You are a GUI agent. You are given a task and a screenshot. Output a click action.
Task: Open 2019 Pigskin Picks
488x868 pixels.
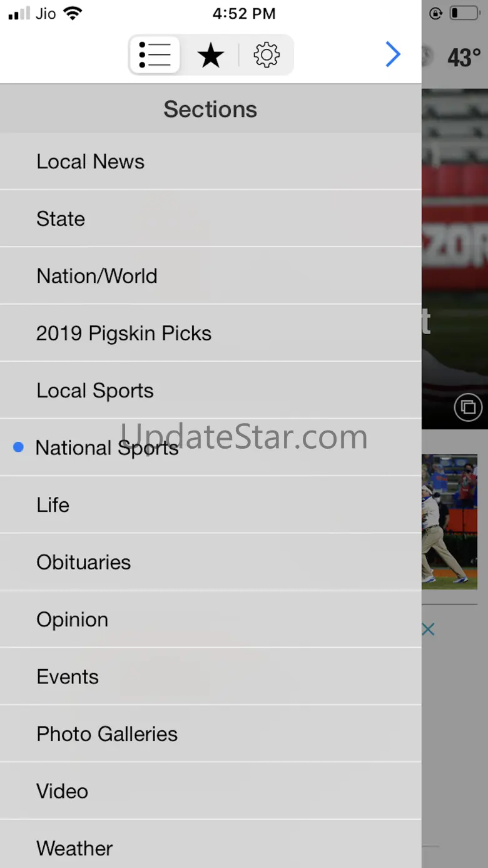click(x=211, y=334)
